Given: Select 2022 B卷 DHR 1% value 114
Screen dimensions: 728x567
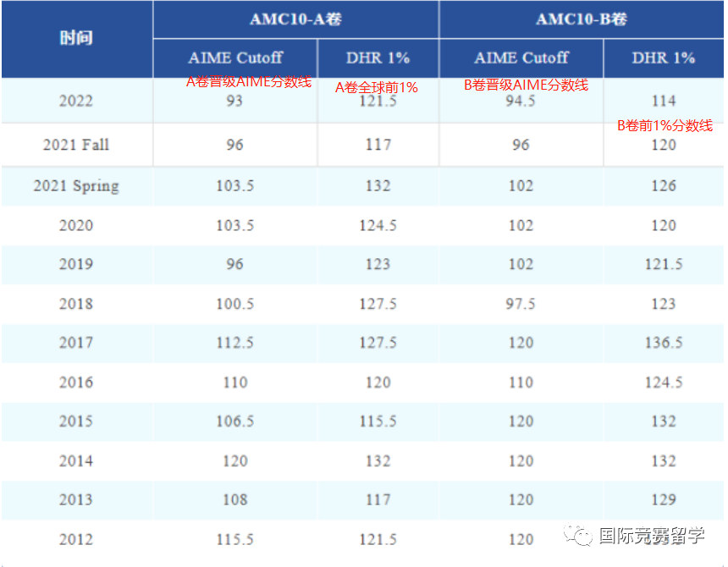Looking at the screenshot, I should (664, 101).
